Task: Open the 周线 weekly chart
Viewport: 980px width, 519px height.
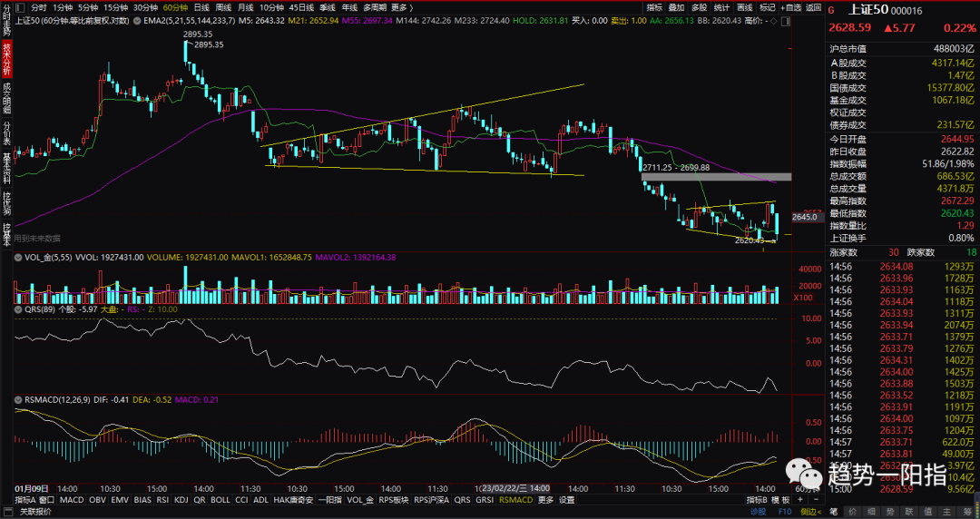Action: click(x=223, y=7)
